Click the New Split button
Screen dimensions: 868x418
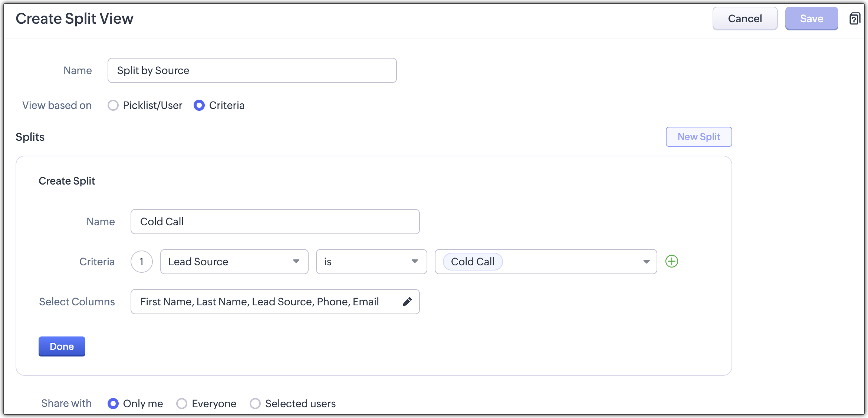698,137
